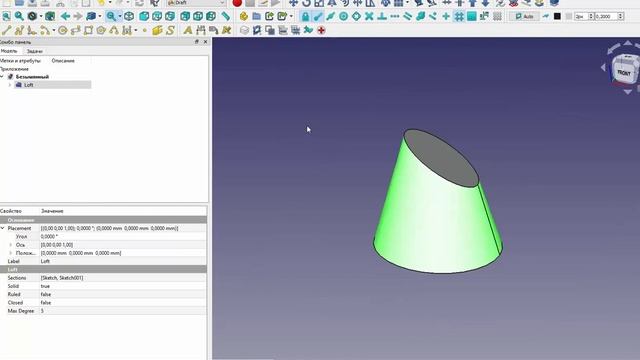Toggle snap to center circle icon
The width and height of the screenshot is (640, 360).
coord(343,16)
